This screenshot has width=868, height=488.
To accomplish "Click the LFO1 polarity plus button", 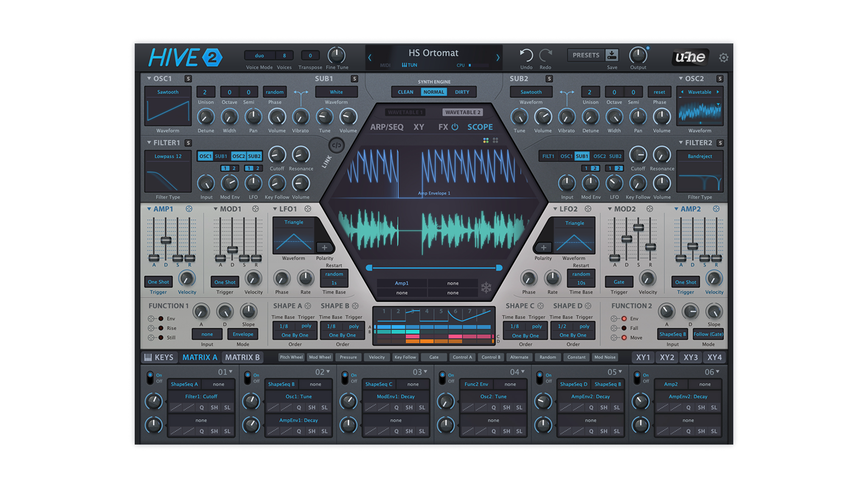I will (325, 248).
